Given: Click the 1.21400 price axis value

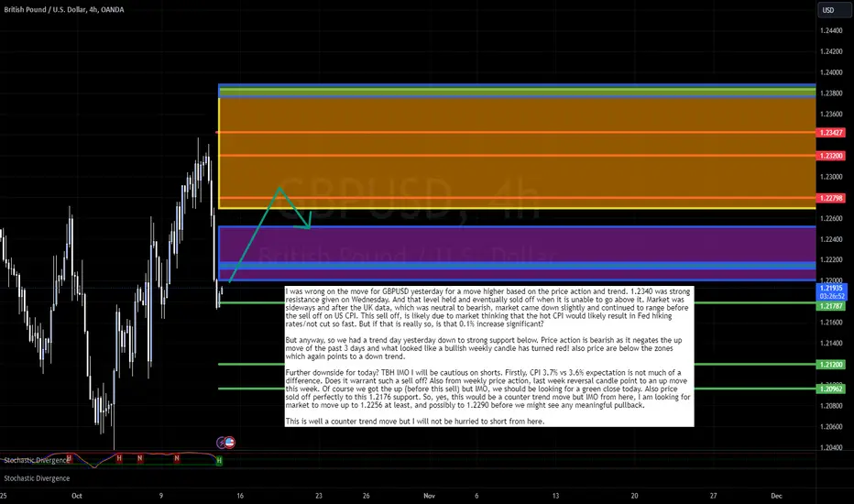Looking at the screenshot, I should pos(831,344).
